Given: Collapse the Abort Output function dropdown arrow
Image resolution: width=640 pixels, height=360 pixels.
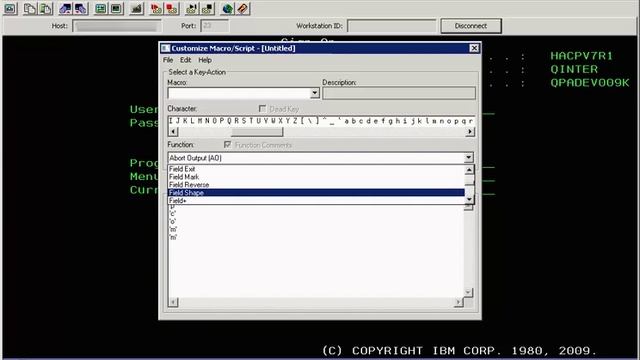Looking at the screenshot, I should [x=469, y=158].
